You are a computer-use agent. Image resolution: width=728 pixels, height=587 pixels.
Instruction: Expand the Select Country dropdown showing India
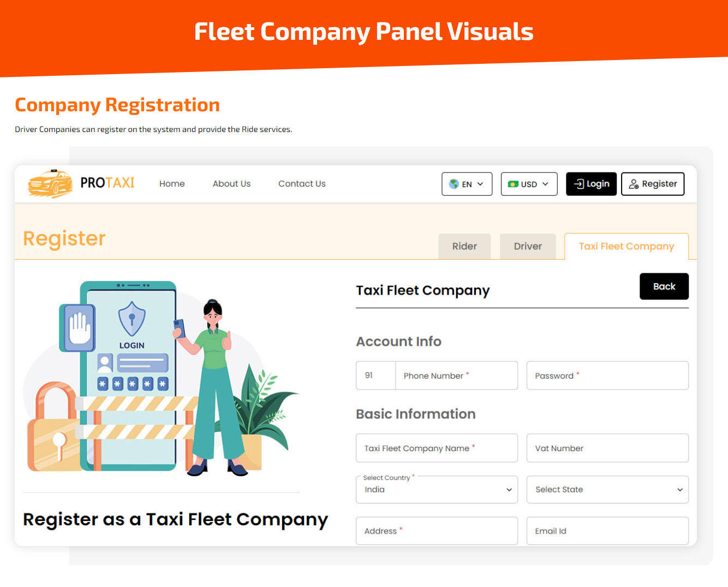point(436,489)
